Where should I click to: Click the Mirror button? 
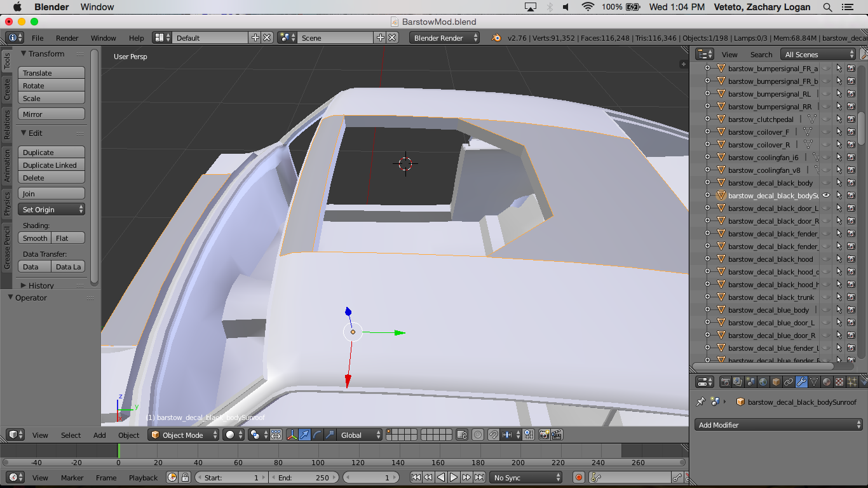click(x=51, y=114)
